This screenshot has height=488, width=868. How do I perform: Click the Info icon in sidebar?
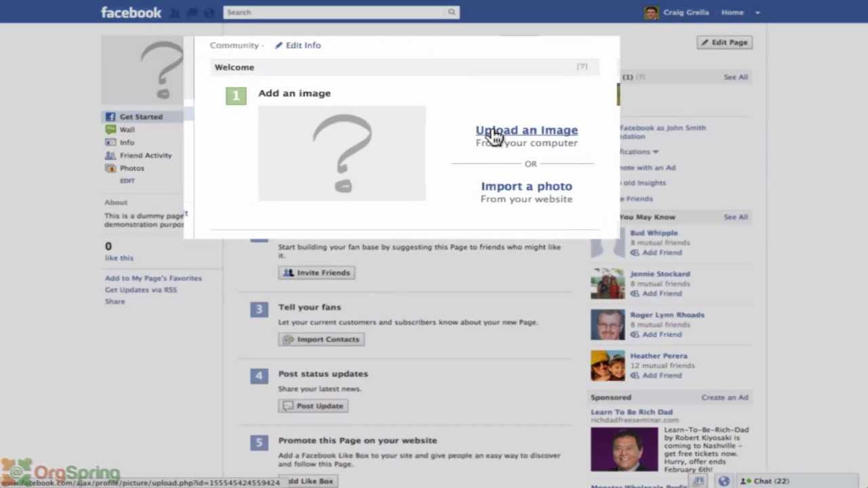coord(111,142)
